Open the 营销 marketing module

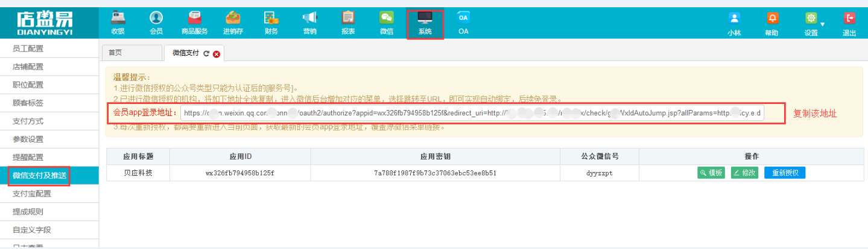[309, 24]
